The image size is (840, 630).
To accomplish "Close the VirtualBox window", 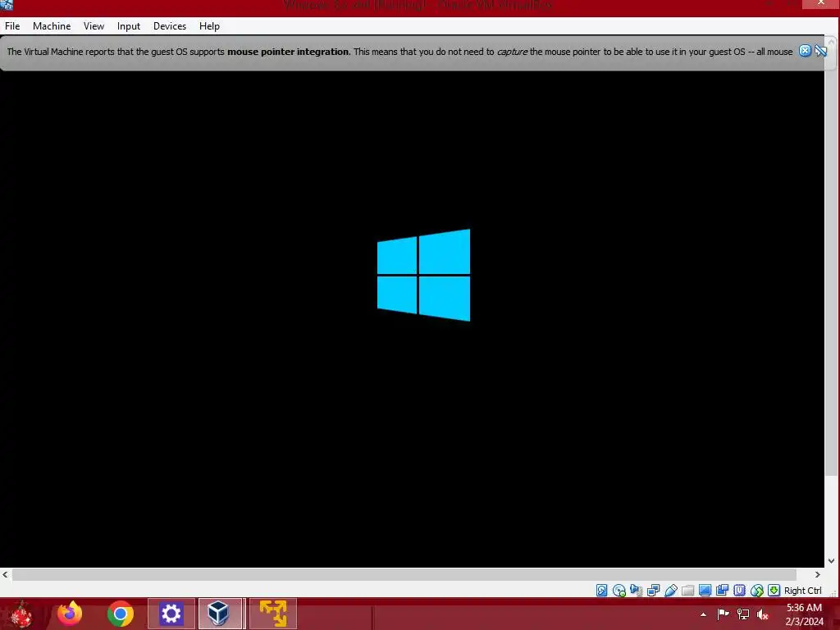I will click(820, 4).
